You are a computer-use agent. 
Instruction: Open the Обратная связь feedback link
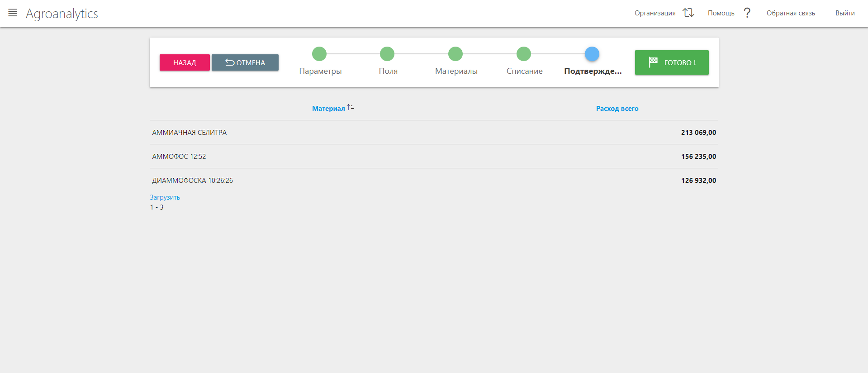pyautogui.click(x=791, y=13)
